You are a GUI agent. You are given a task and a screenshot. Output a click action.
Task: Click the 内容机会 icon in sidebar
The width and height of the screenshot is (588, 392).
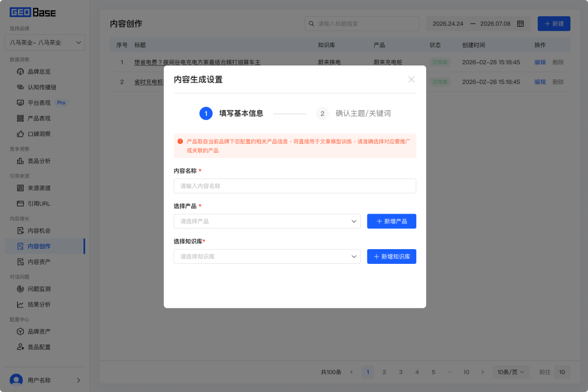tap(20, 231)
